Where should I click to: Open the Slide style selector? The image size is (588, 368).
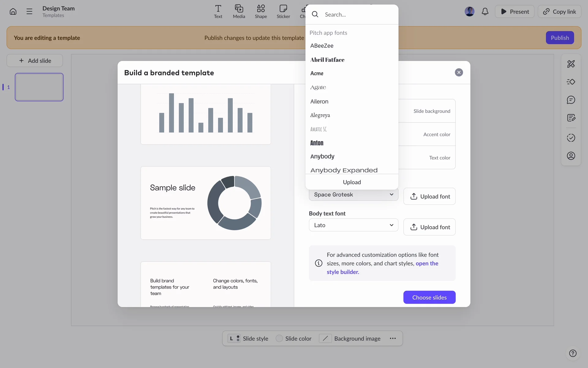click(x=248, y=339)
